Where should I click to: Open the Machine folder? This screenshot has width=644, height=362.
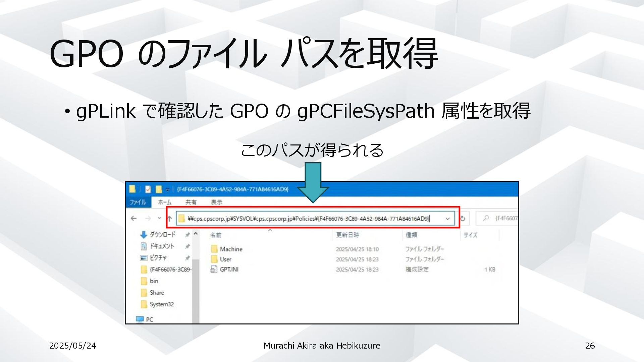pyautogui.click(x=231, y=249)
